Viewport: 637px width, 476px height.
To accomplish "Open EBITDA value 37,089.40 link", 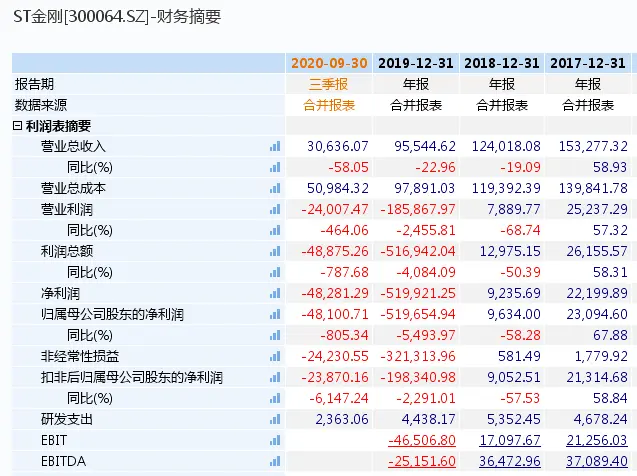I will point(597,461).
